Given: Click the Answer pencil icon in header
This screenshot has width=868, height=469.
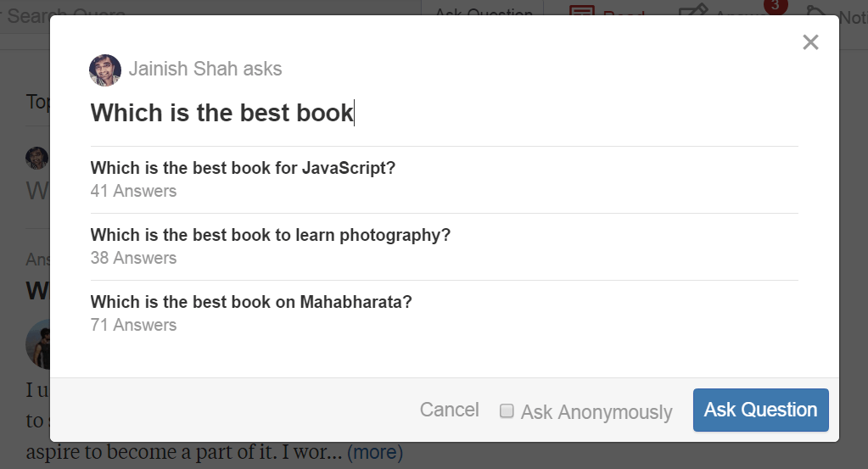Looking at the screenshot, I should point(693,9).
